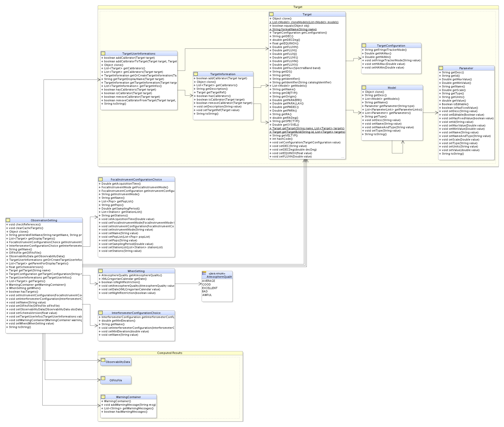The image size is (504, 427).
Task: Select 'WhenSetting getWhen()' in ObservationSetting
Action: [23, 288]
